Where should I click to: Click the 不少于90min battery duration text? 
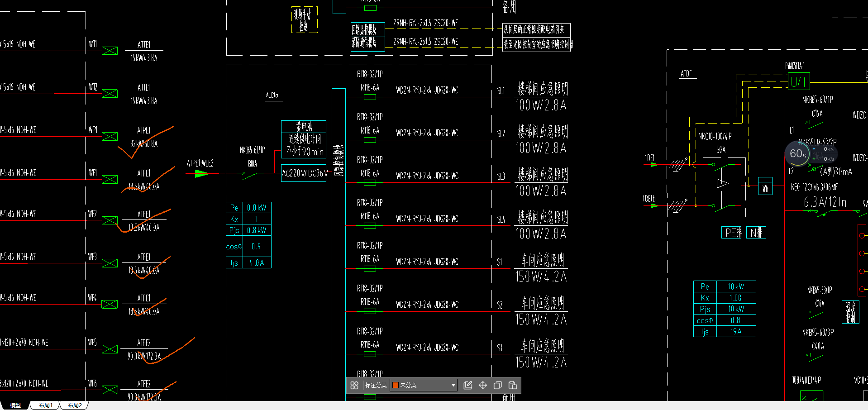(x=305, y=152)
